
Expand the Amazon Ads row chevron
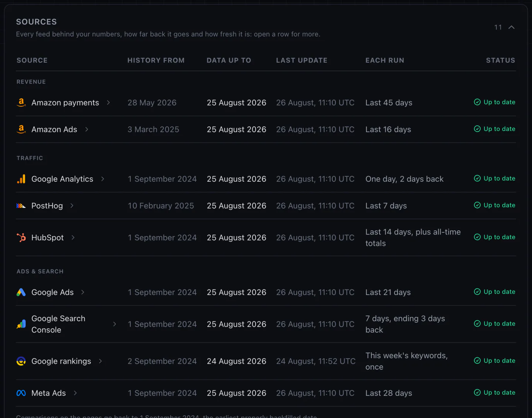tap(86, 129)
